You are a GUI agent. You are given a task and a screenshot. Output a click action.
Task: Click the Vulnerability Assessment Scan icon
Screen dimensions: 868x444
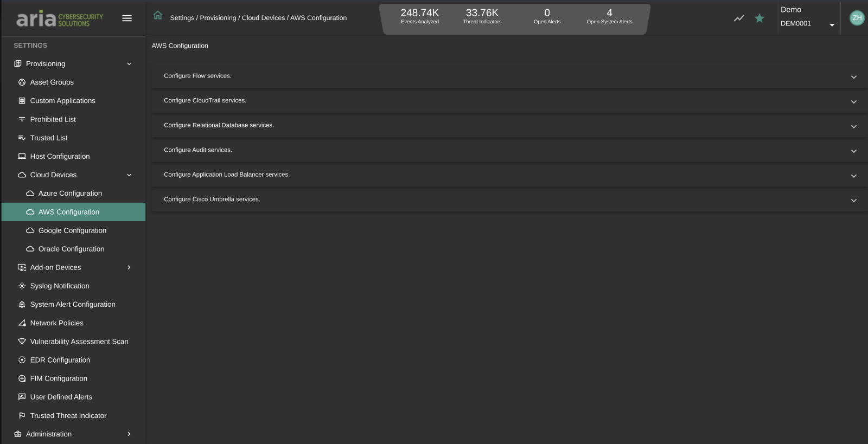coord(22,342)
